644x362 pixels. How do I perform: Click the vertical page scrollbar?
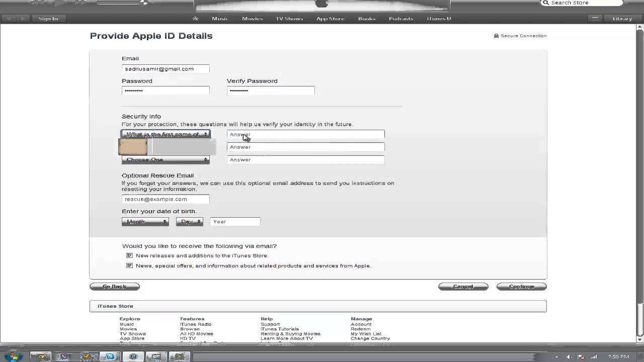coord(639,166)
